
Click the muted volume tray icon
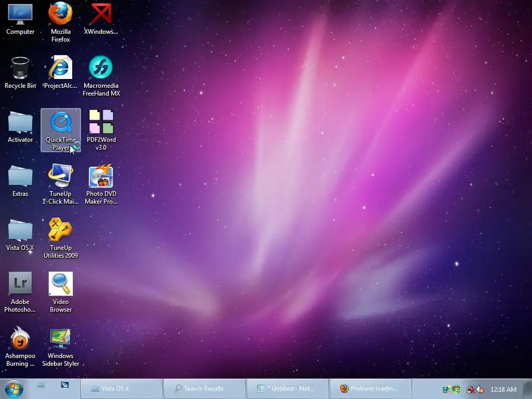tap(480, 390)
